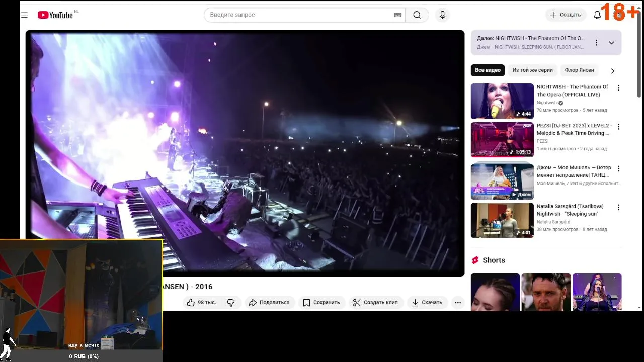This screenshot has height=362, width=644.
Task: Click the page scrollbar down arrow
Action: click(639, 307)
